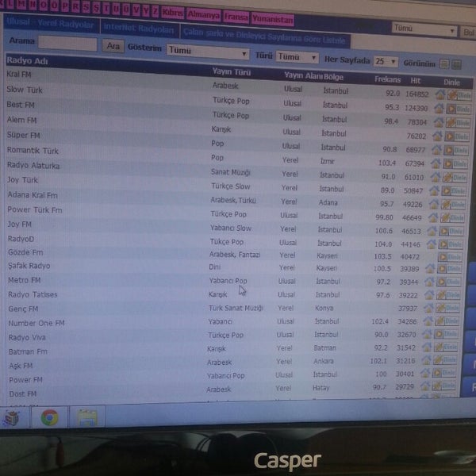Select the Kıbrıs country tab

172,13
